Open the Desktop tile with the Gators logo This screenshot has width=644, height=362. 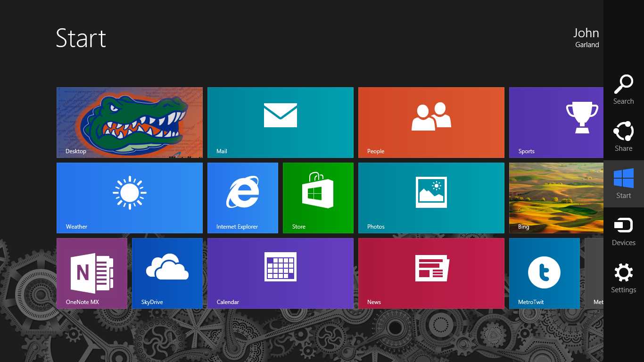click(x=129, y=122)
